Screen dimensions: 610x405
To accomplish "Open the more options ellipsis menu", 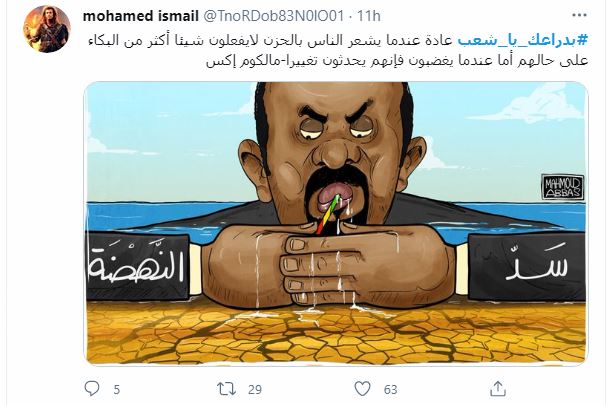I will pyautogui.click(x=578, y=15).
